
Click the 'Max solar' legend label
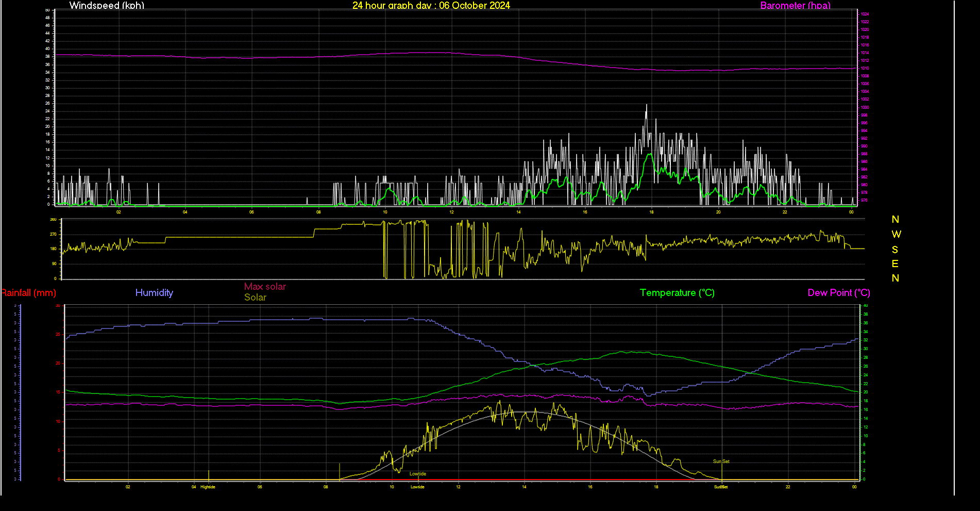pyautogui.click(x=265, y=286)
